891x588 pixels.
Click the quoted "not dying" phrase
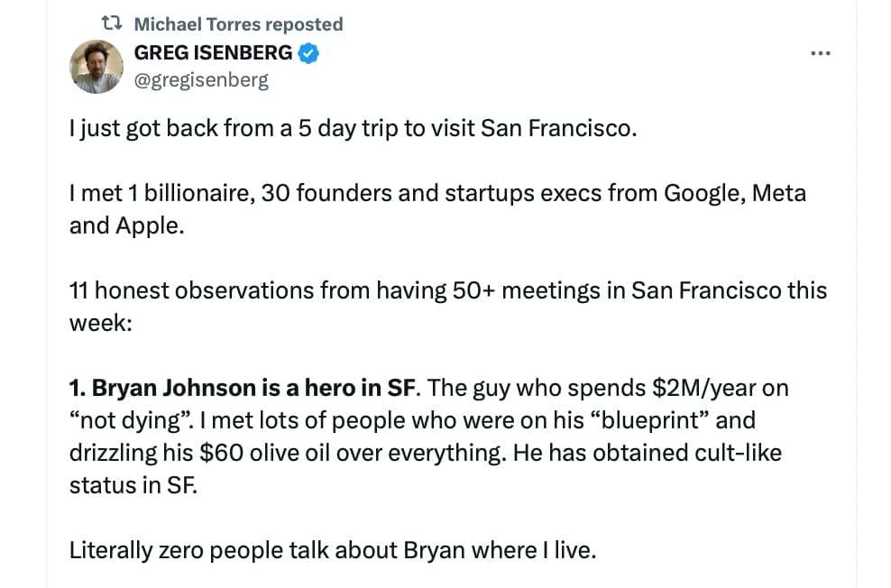coord(132,421)
